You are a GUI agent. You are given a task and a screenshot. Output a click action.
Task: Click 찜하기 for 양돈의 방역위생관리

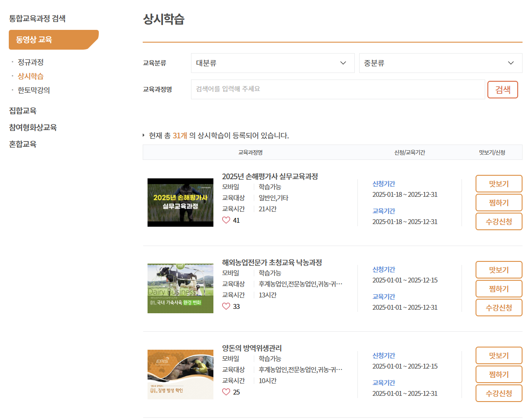click(499, 374)
